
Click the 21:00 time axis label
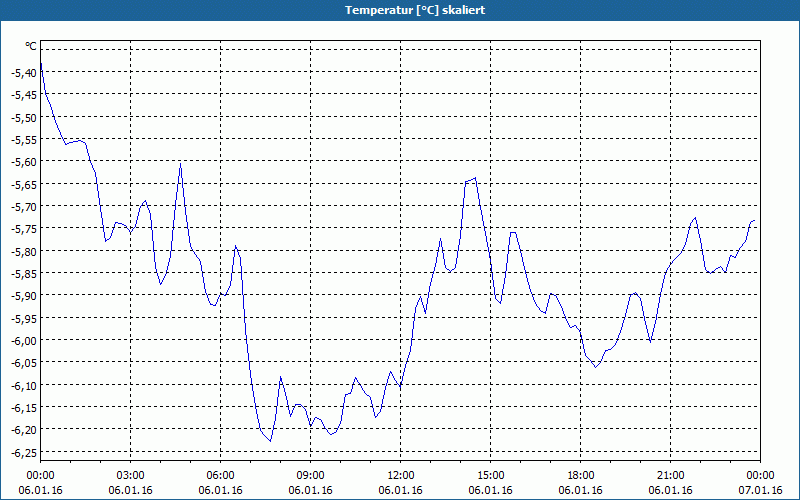pos(670,476)
